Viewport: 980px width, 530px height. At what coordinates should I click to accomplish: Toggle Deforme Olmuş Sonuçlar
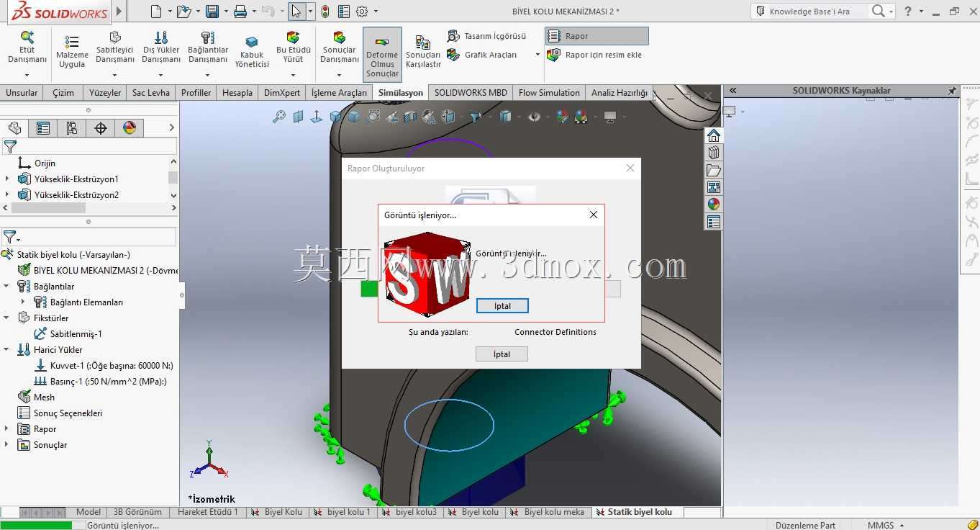[382, 55]
